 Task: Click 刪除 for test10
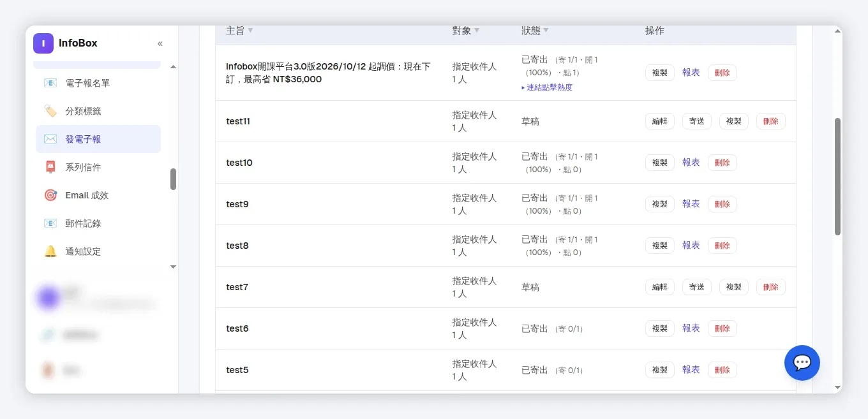tap(722, 163)
